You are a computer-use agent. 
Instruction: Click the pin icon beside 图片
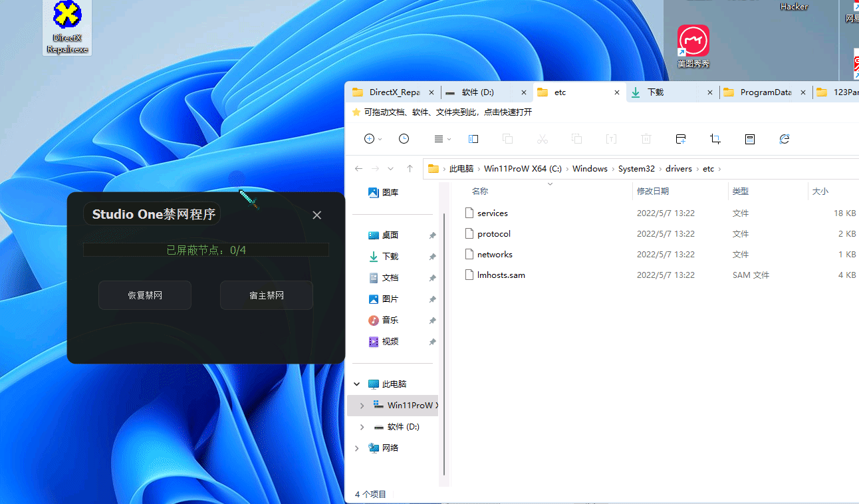[432, 299]
